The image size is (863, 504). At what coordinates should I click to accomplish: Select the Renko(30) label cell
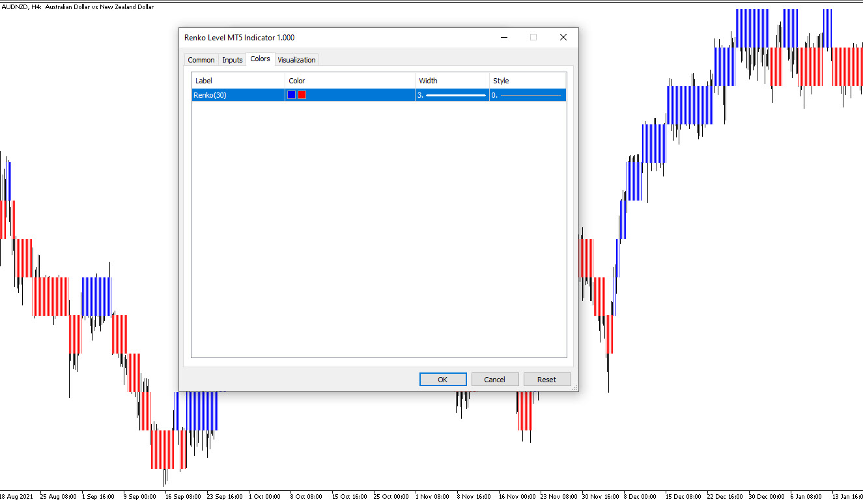click(x=238, y=95)
